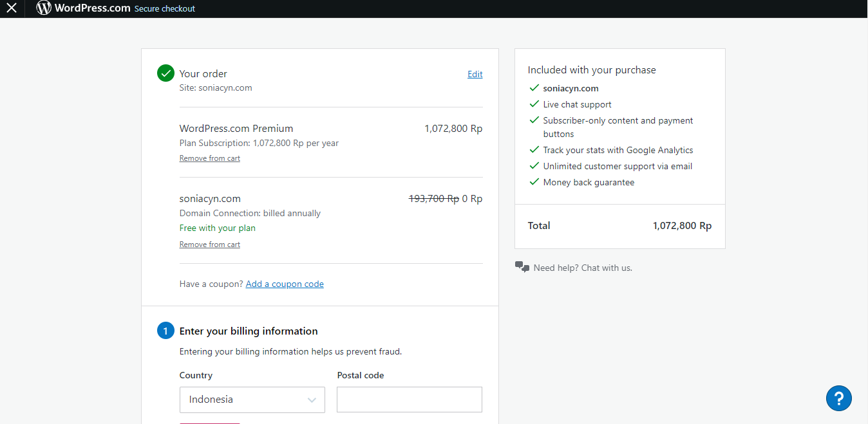Remove soniacyn.com domain connection from cart
This screenshot has width=868, height=424.
(210, 244)
